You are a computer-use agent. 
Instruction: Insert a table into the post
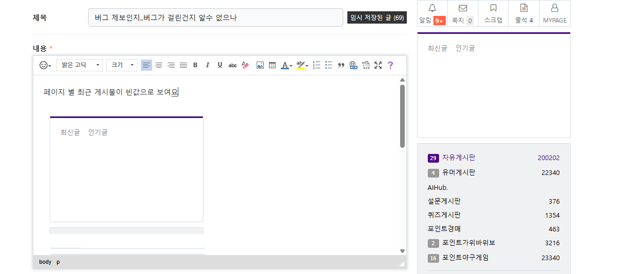click(272, 65)
